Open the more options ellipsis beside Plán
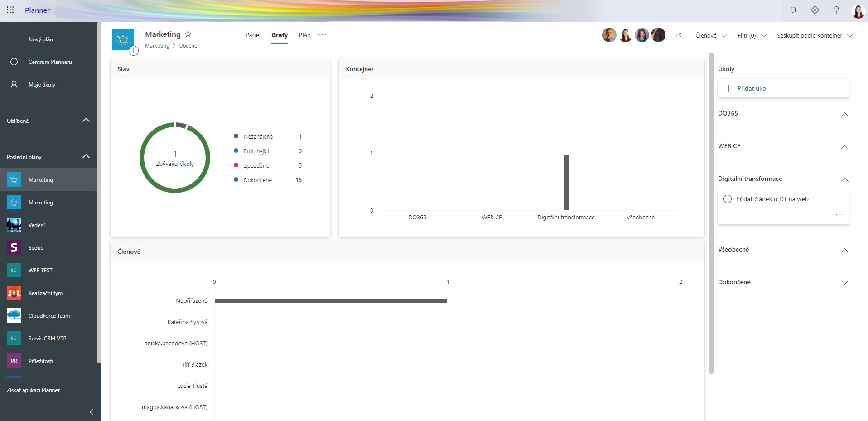 pyautogui.click(x=322, y=35)
